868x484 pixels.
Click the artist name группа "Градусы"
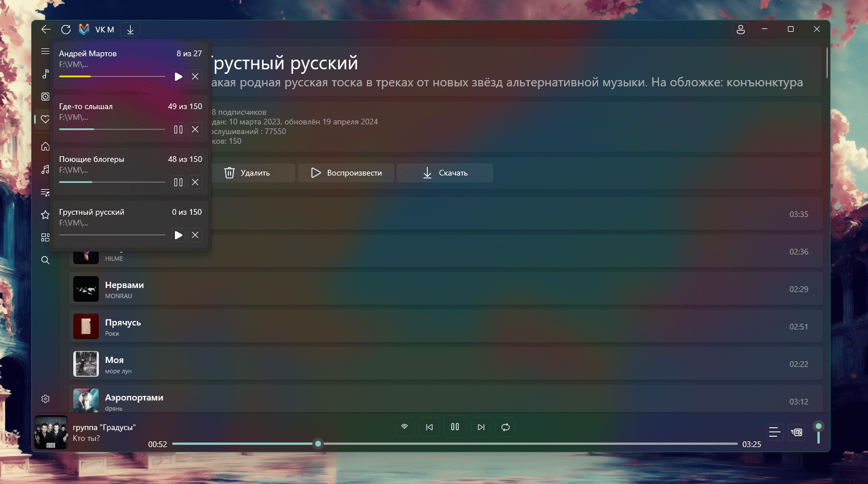105,427
